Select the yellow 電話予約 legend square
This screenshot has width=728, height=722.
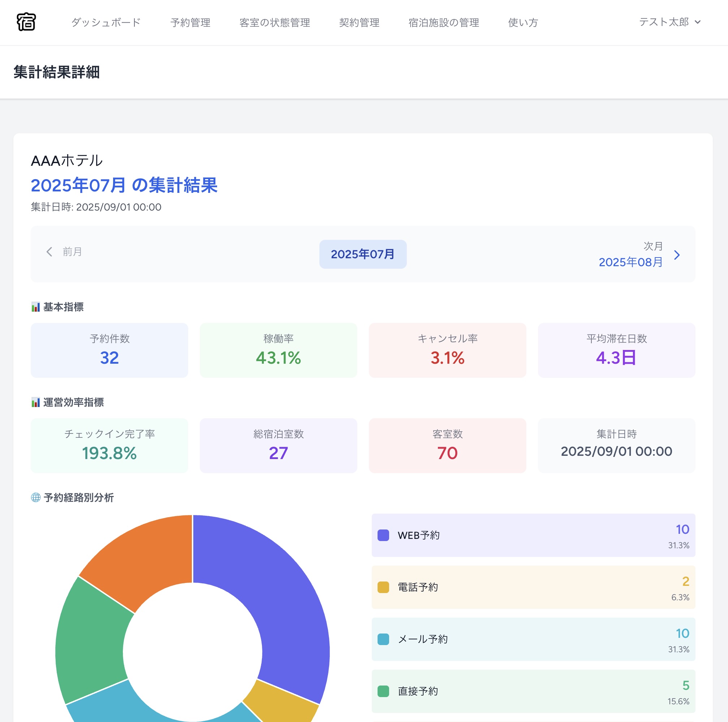(x=383, y=587)
